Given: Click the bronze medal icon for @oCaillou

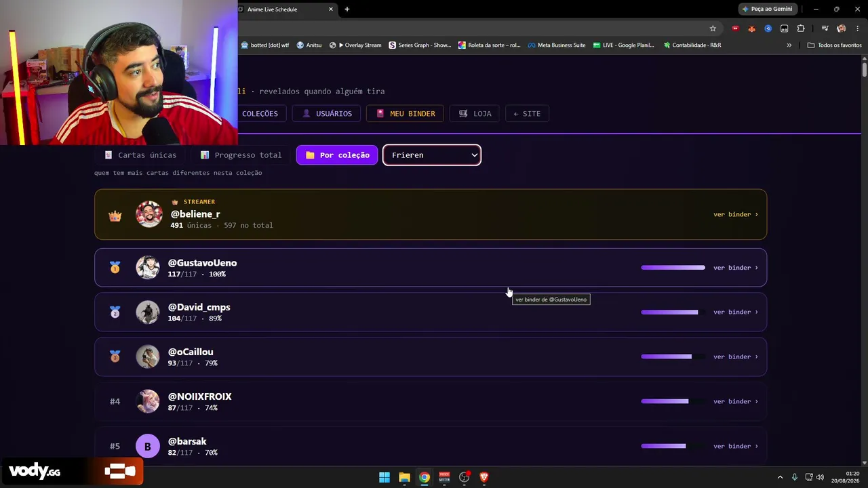Looking at the screenshot, I should pos(115,357).
